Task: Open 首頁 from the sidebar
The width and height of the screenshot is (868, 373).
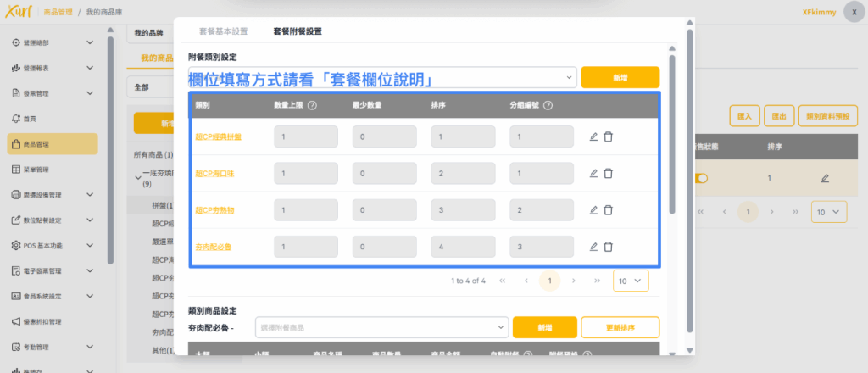Action: 28,119
